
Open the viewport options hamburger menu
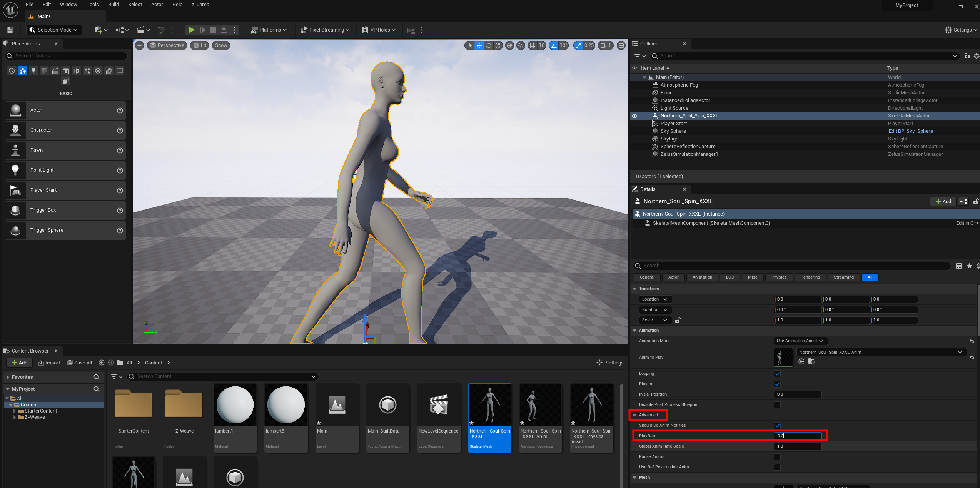(x=140, y=45)
